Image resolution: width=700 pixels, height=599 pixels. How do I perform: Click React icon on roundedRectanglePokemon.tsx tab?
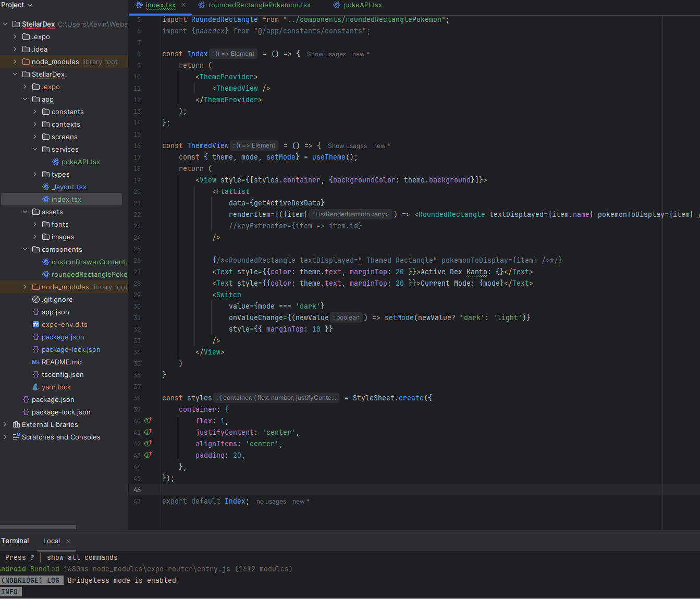[202, 5]
